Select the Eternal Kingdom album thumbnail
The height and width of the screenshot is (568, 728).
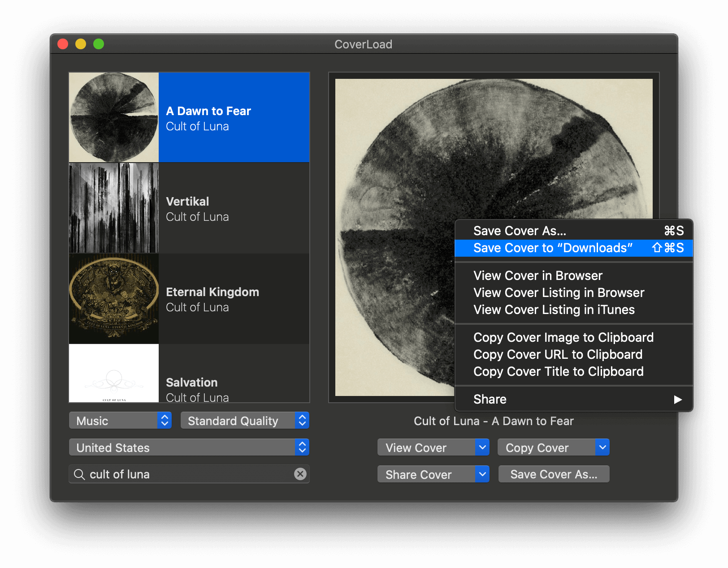(x=114, y=298)
